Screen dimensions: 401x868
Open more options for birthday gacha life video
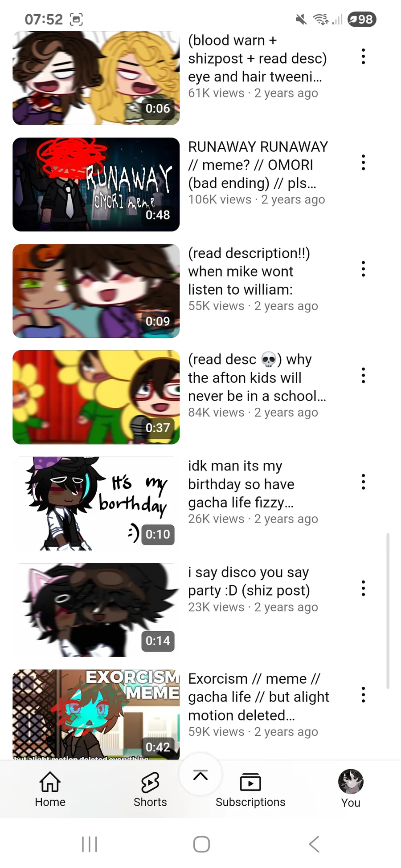[364, 482]
